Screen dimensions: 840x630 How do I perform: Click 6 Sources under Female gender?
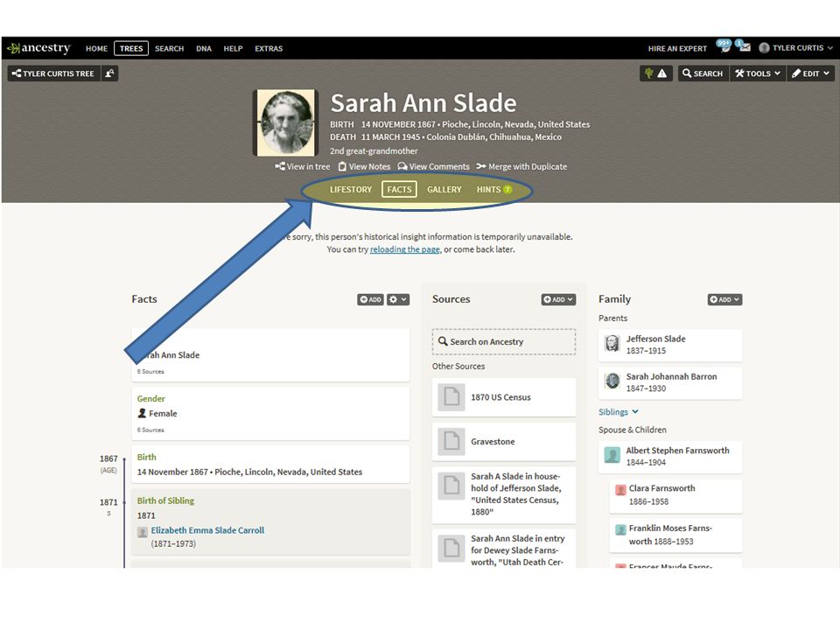150,430
